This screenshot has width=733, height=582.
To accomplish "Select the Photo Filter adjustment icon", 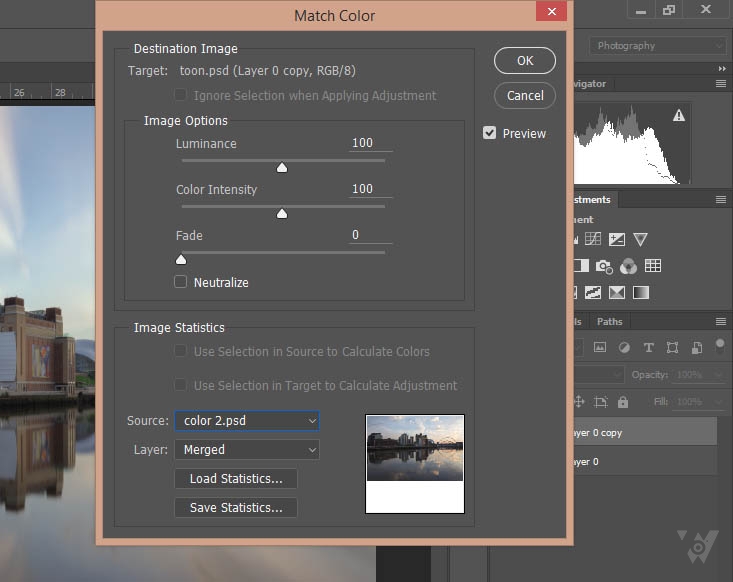I will tap(604, 266).
